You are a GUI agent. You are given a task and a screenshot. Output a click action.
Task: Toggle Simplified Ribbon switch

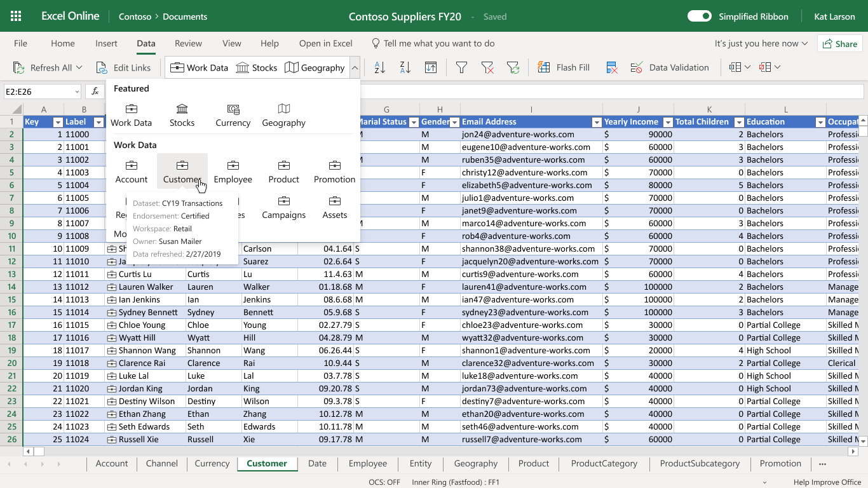pos(700,17)
